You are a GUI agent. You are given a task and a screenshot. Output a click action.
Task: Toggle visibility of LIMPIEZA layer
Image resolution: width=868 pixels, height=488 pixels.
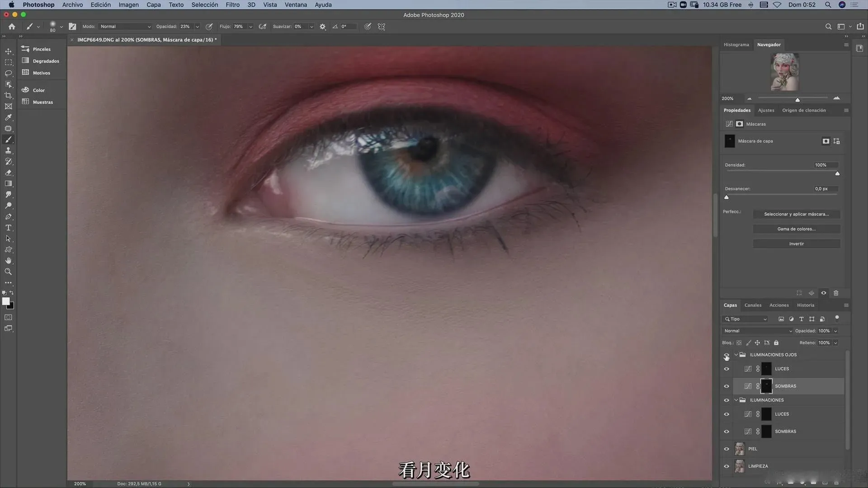(726, 466)
